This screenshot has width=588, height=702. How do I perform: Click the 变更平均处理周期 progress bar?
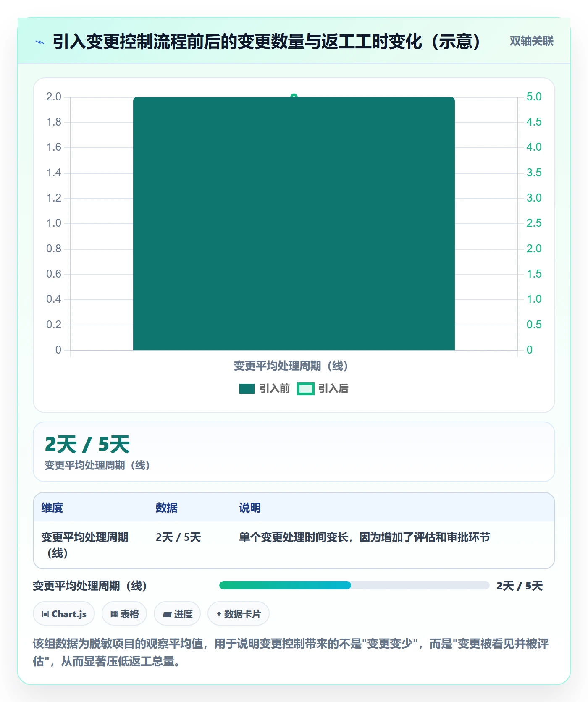pyautogui.click(x=354, y=585)
